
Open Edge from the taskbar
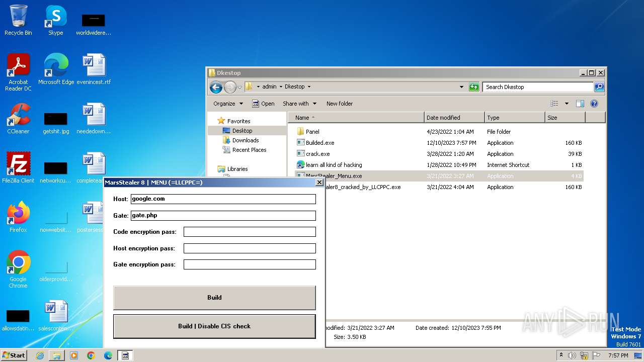point(108,355)
